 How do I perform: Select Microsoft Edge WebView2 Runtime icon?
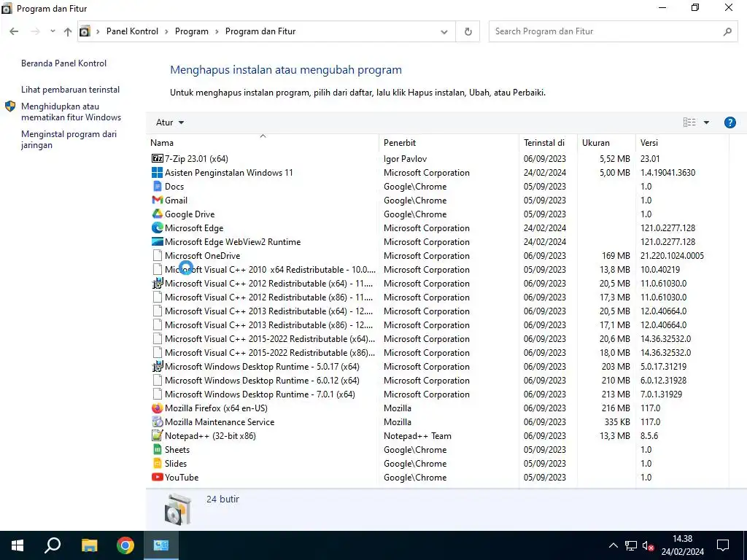coord(158,241)
